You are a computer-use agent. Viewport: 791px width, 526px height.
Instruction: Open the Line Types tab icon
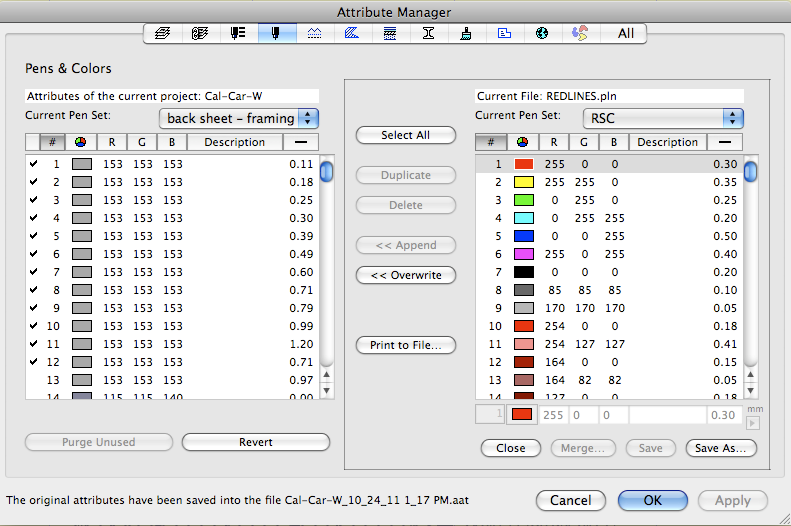coord(314,33)
